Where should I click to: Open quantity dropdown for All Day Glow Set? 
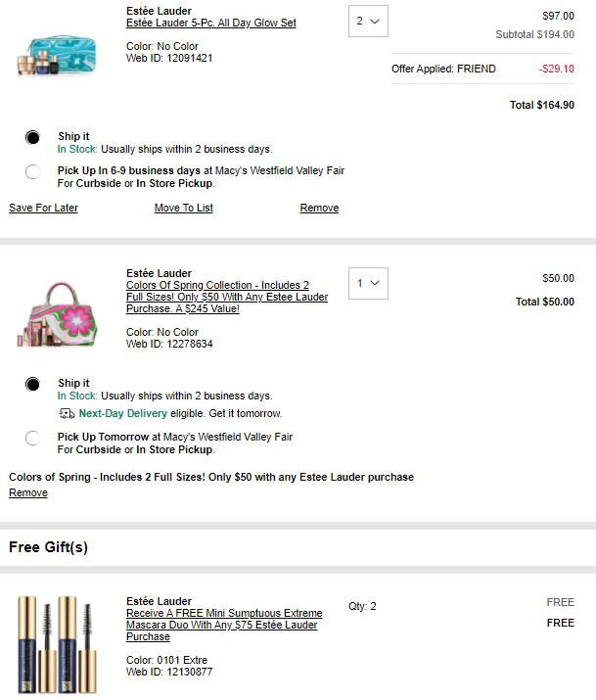pyautogui.click(x=368, y=21)
